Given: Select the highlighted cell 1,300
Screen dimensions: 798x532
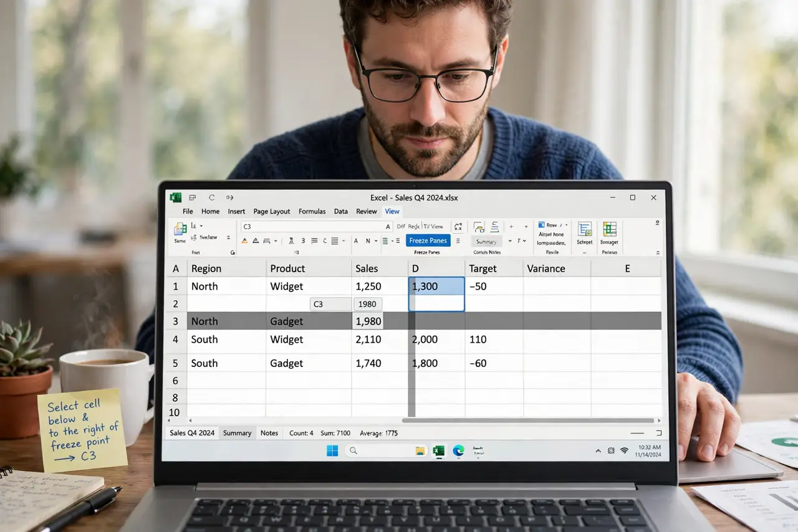Looking at the screenshot, I should tap(436, 287).
